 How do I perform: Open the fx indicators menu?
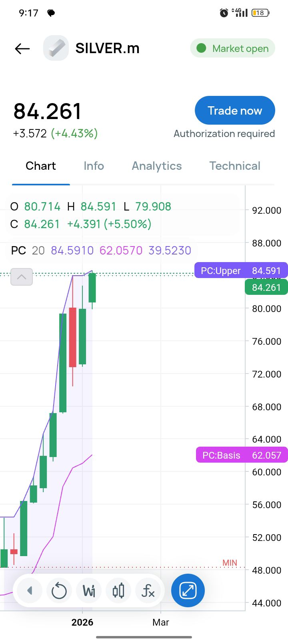(x=148, y=590)
